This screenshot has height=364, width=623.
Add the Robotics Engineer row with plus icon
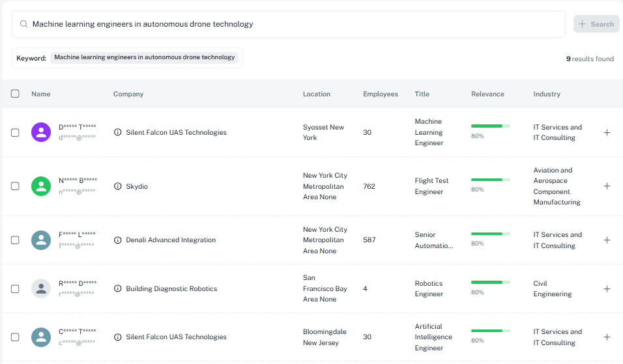click(607, 289)
